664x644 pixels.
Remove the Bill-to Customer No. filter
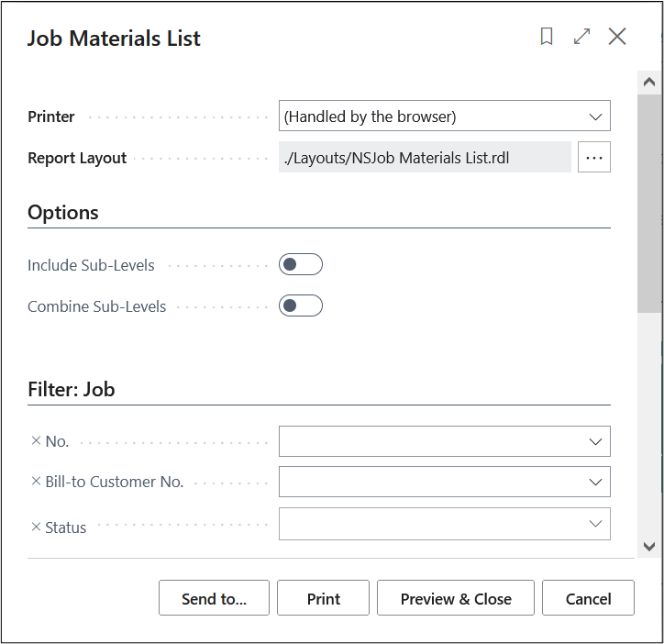[x=36, y=482]
